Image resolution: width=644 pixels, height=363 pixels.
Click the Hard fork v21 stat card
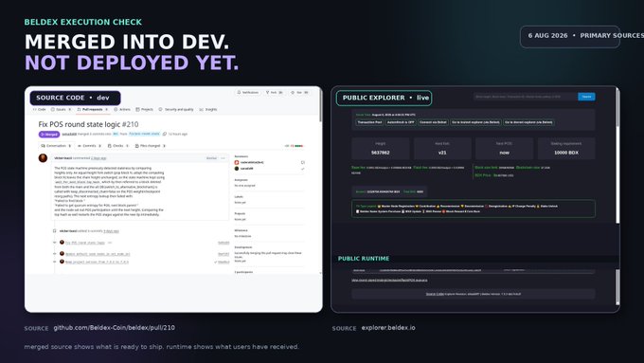[442, 149]
